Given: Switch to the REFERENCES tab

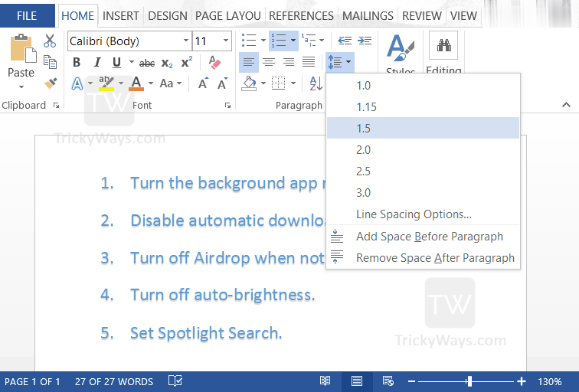Looking at the screenshot, I should pos(301,16).
